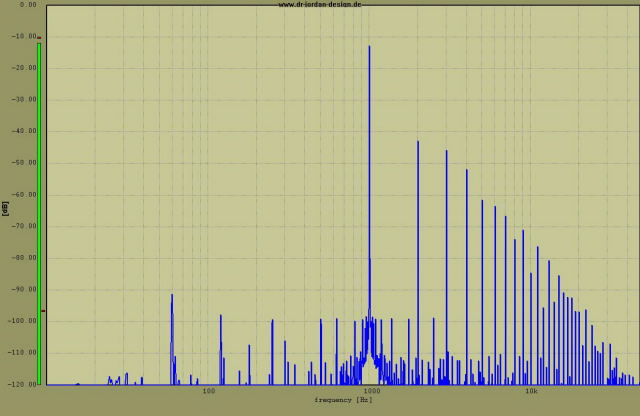Select the -60.00 dB scale label

click(x=23, y=195)
